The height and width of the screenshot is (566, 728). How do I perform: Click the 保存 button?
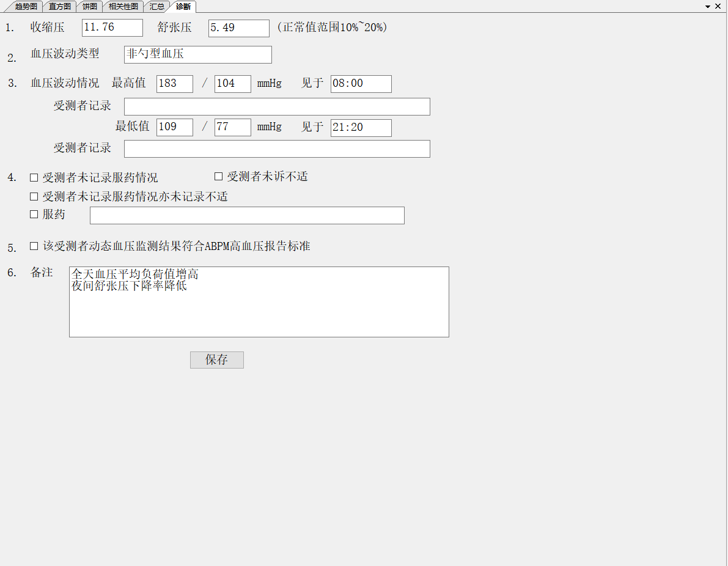pyautogui.click(x=216, y=360)
